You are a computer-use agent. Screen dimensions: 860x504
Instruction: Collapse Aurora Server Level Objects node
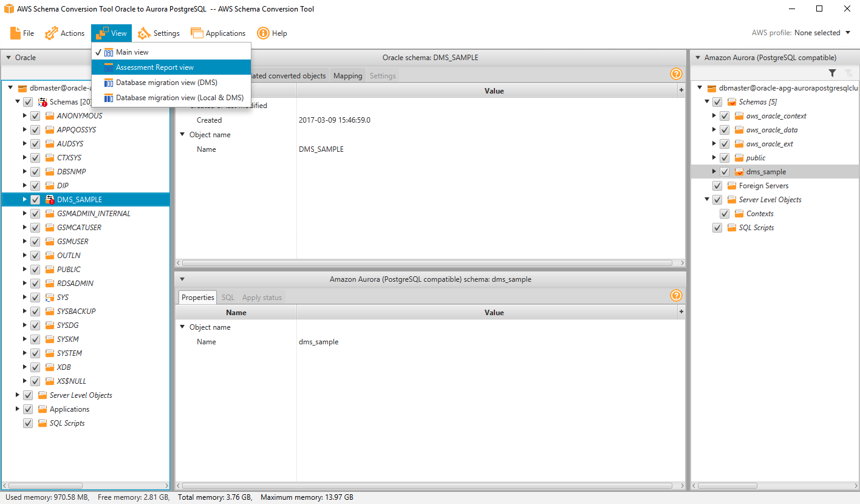708,199
